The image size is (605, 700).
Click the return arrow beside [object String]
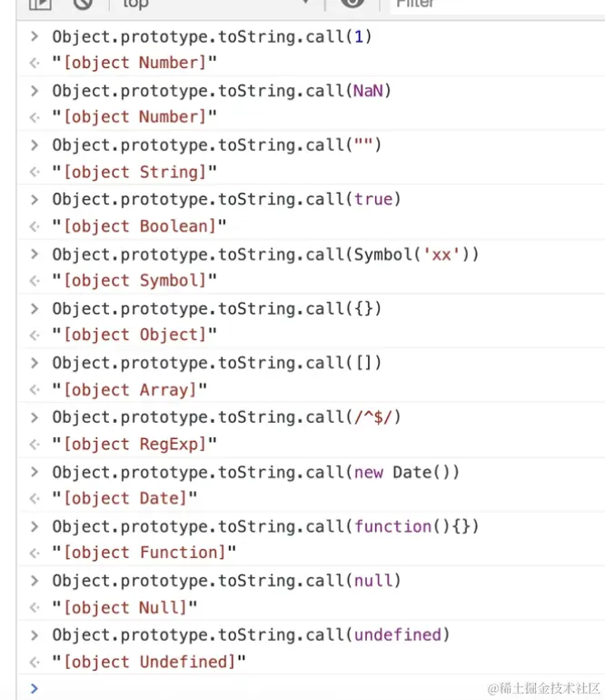tap(35, 172)
